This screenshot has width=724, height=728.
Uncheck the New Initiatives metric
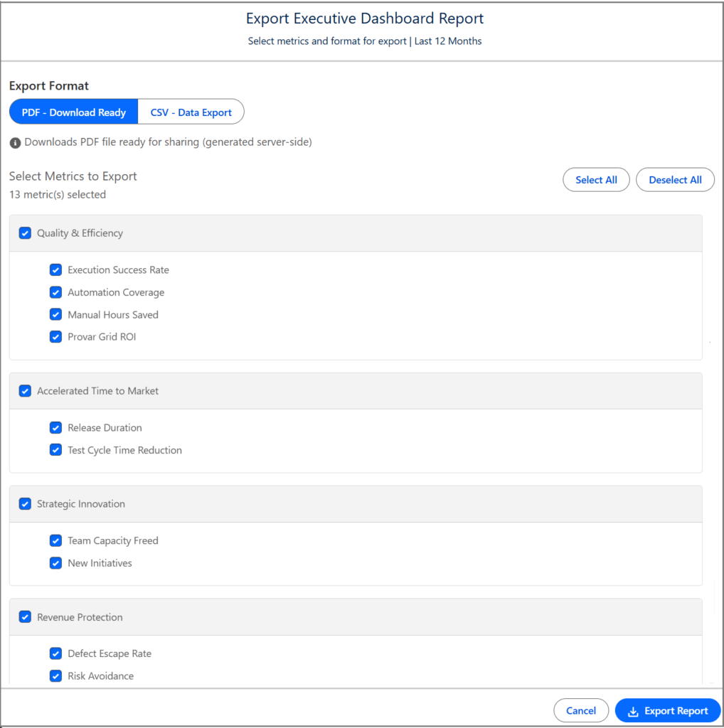(55, 563)
